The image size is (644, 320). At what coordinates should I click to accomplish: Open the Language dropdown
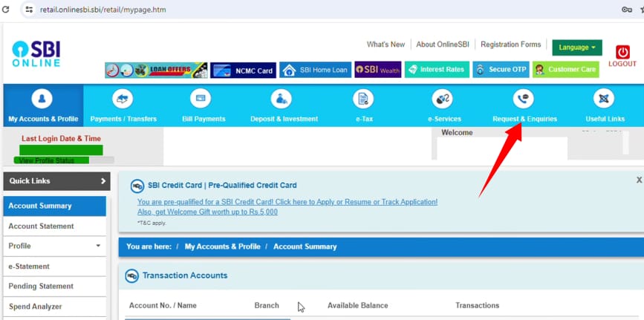[x=577, y=48]
